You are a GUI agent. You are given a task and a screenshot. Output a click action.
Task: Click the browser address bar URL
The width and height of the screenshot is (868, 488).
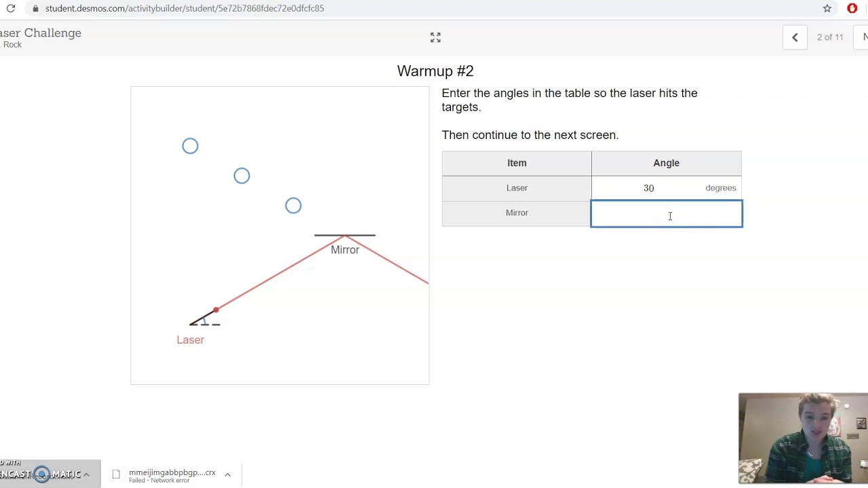184,8
